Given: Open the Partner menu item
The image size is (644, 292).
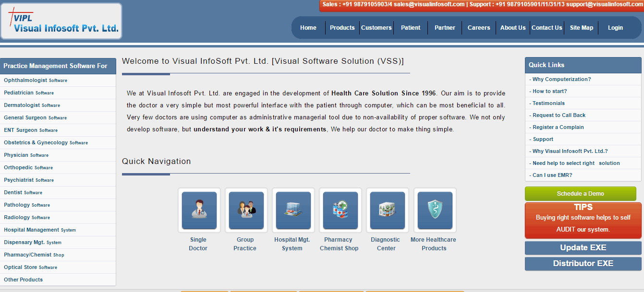Looking at the screenshot, I should [x=445, y=28].
